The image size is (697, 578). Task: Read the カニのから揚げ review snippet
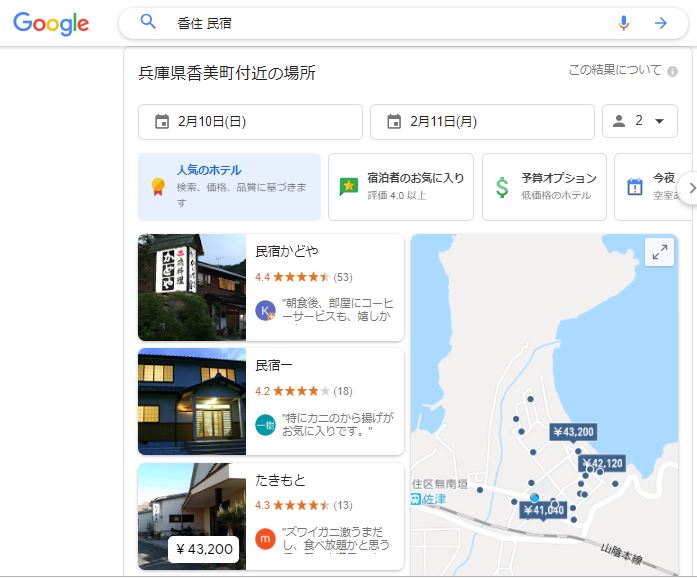(x=337, y=424)
